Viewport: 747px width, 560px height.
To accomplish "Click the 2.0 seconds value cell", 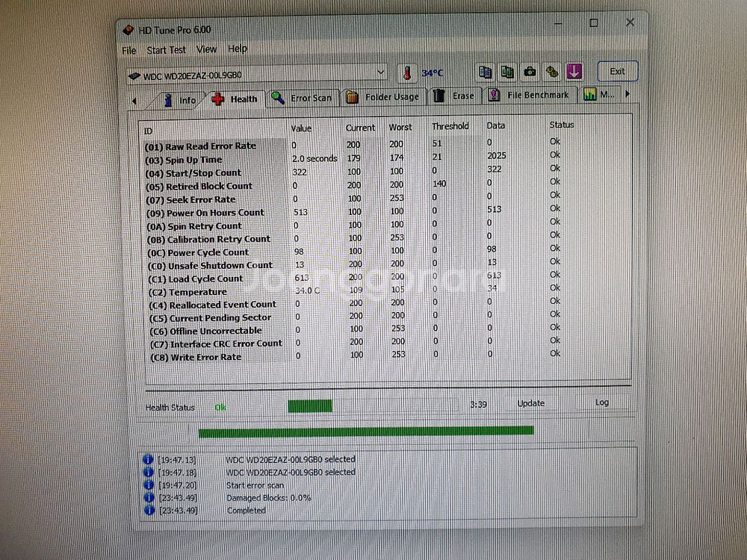I will pyautogui.click(x=314, y=158).
